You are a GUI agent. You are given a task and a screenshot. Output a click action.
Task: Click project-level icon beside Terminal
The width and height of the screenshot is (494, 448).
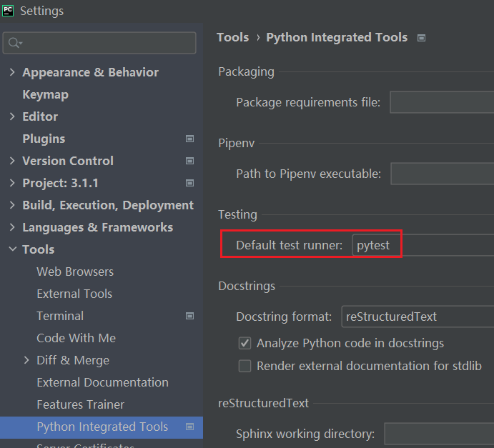(x=189, y=316)
